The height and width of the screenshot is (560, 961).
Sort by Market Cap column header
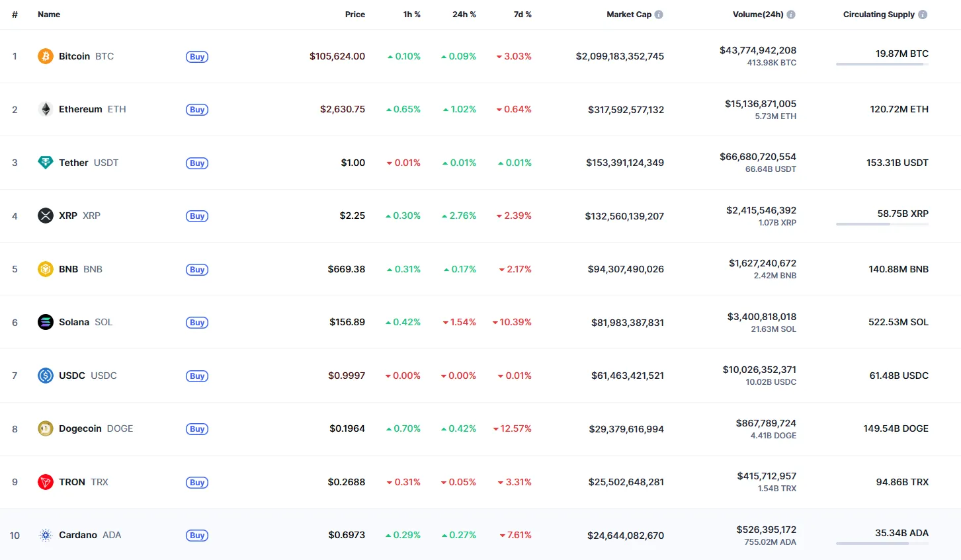629,15
